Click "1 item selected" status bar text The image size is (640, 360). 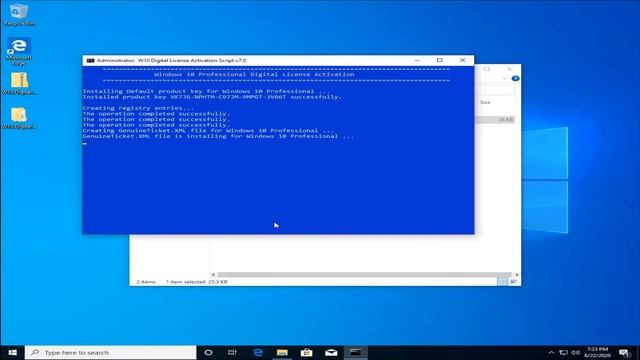[185, 282]
